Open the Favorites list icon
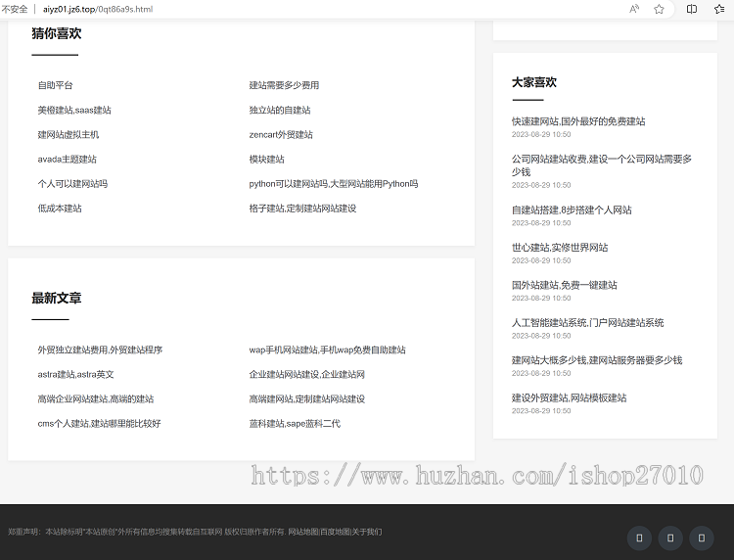Screen dimensions: 734x560 719,9
